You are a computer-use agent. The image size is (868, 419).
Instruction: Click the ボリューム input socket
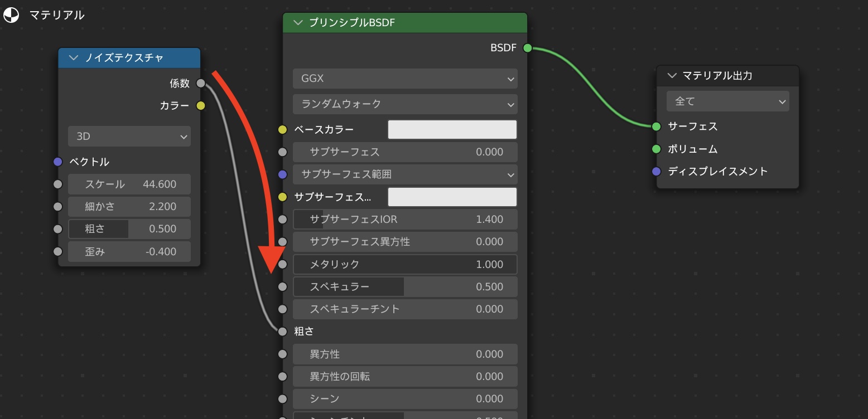coord(657,149)
